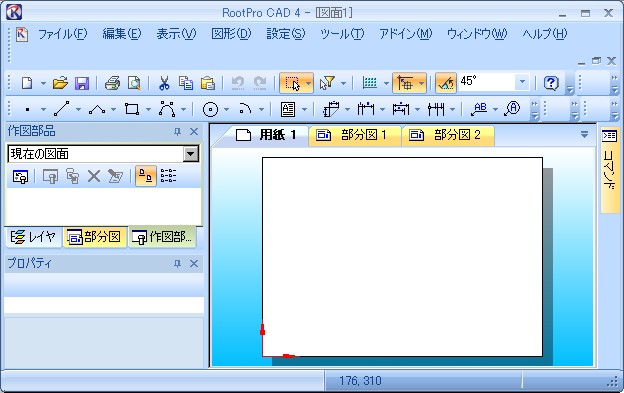Pin the プロパティ panel
624x393 pixels.
[177, 263]
